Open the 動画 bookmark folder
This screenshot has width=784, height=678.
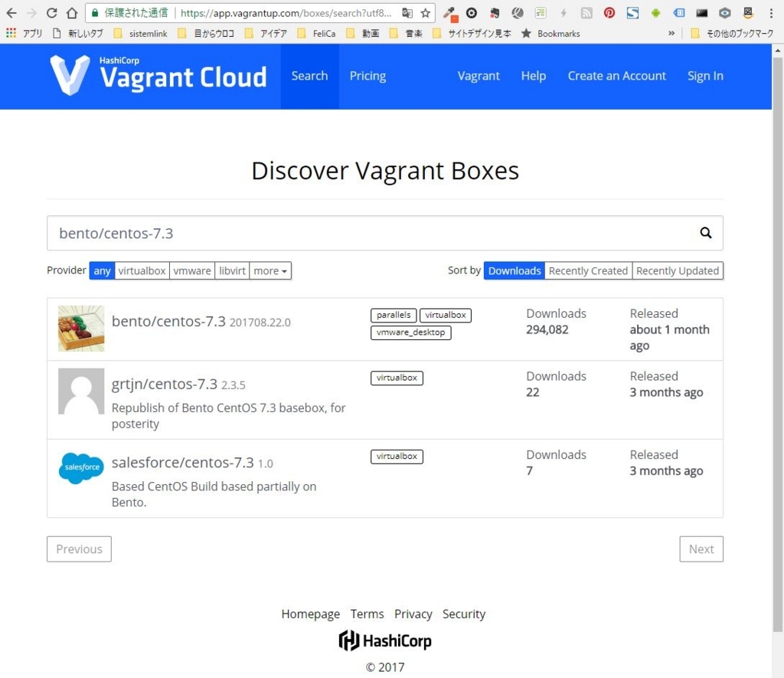[x=362, y=34]
